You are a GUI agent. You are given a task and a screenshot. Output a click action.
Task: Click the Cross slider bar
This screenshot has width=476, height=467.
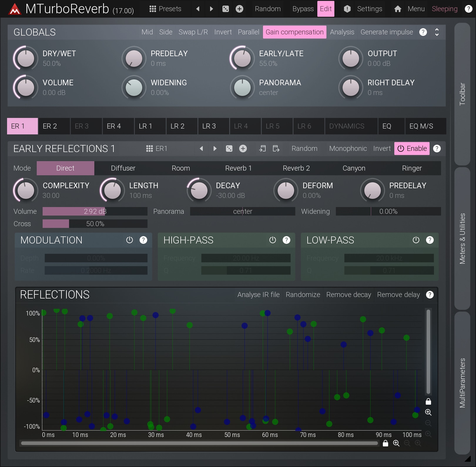pyautogui.click(x=95, y=224)
